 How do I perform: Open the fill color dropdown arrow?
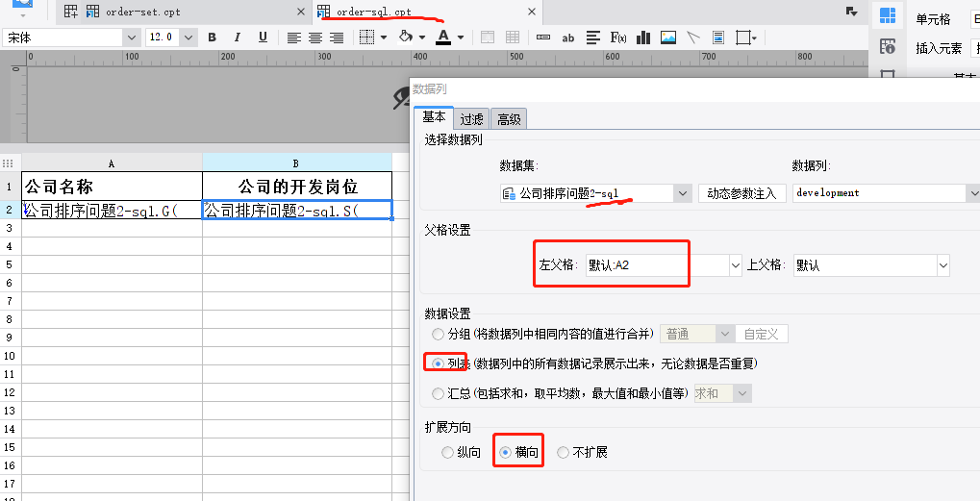point(422,38)
